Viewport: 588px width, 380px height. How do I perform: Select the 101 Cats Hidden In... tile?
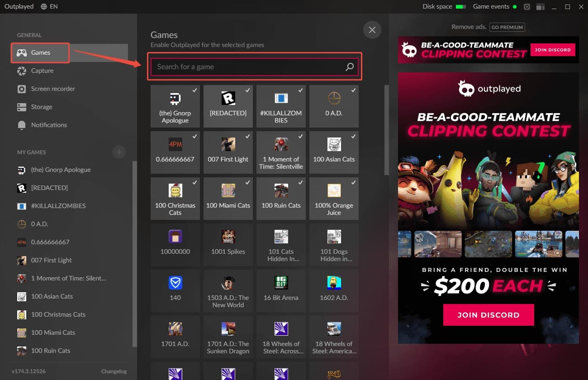281,245
